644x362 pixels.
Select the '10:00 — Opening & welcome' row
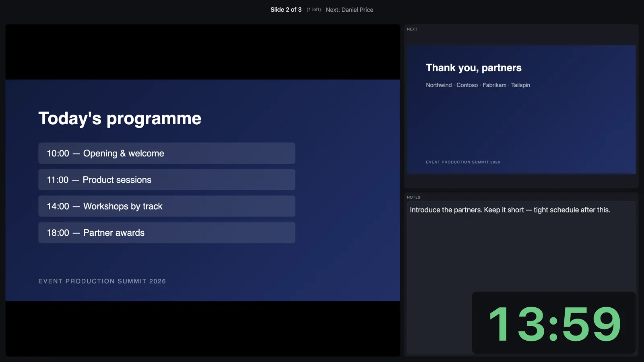(x=167, y=153)
